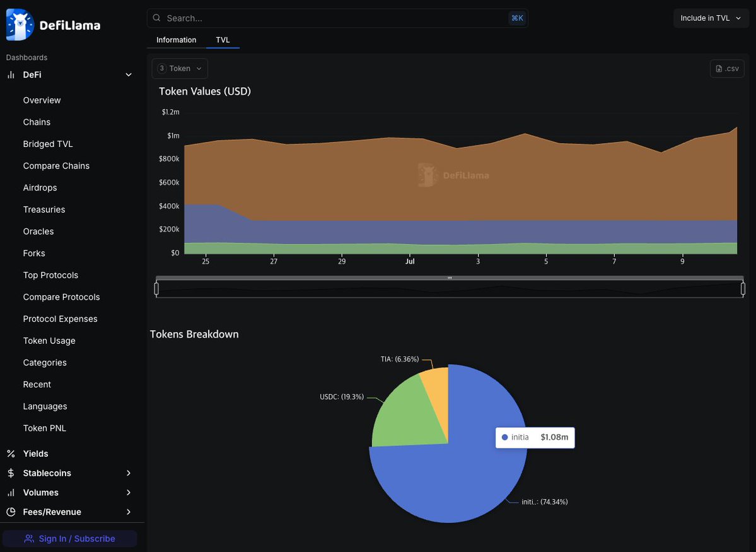This screenshot has width=756, height=552.
Task: Collapse the DeFi section chevron
Action: 129,75
